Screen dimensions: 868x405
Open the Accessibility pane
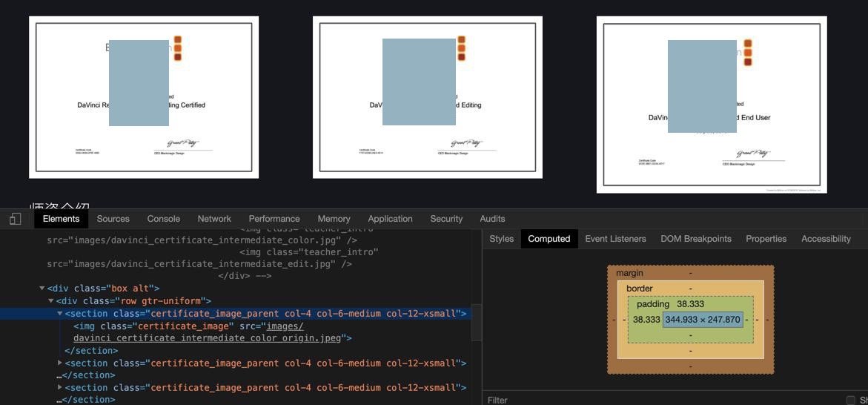click(826, 239)
